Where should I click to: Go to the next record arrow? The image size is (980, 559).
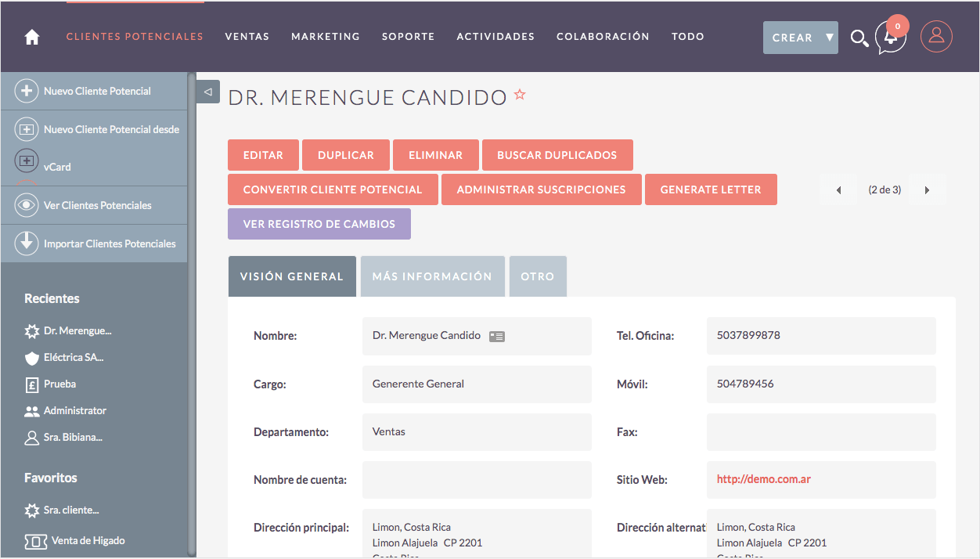[927, 189]
